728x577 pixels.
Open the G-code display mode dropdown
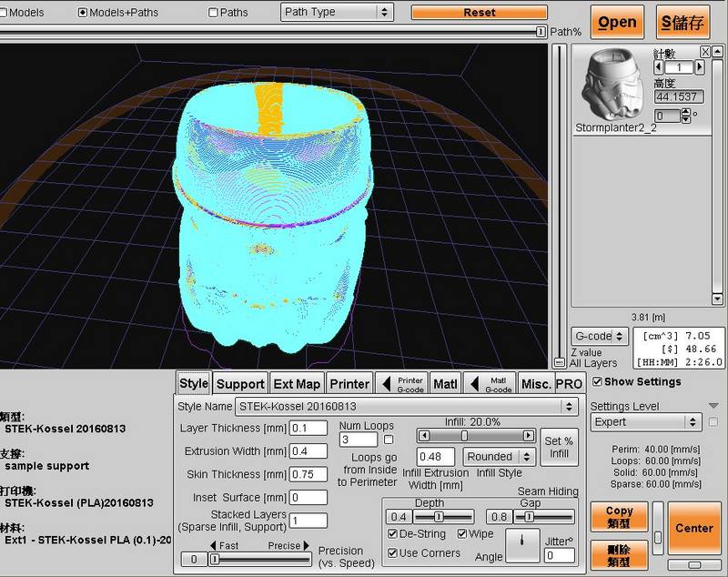[600, 336]
